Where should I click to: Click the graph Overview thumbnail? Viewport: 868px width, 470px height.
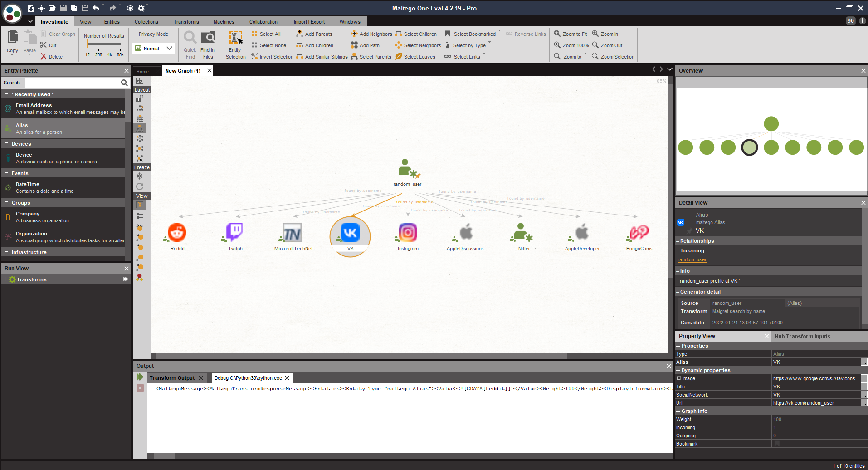point(772,139)
